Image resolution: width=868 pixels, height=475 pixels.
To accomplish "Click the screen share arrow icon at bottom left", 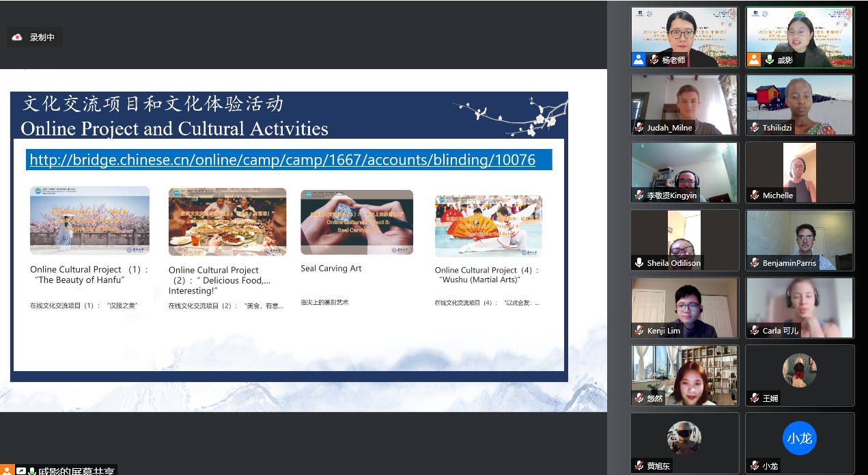I will (21, 471).
